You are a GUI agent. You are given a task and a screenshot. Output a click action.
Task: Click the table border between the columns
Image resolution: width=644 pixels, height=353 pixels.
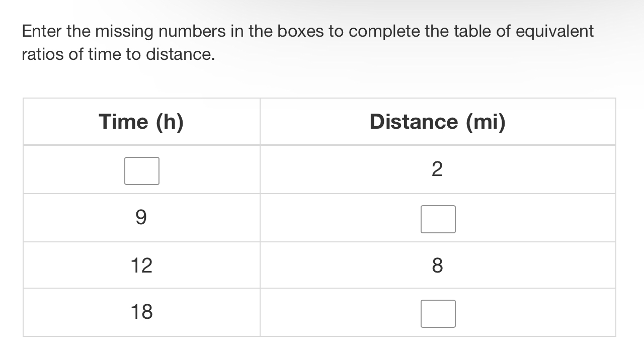(x=260, y=216)
